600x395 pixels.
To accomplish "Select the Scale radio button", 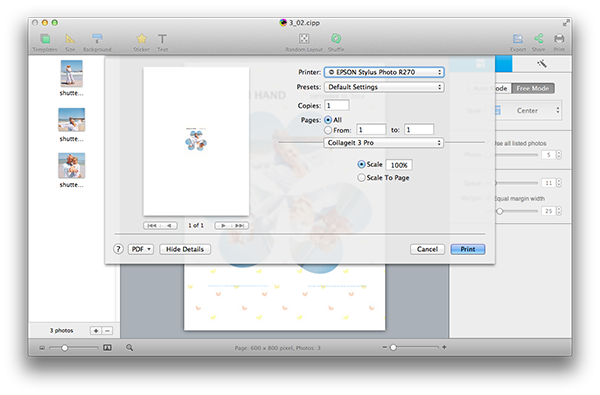I will coord(361,164).
